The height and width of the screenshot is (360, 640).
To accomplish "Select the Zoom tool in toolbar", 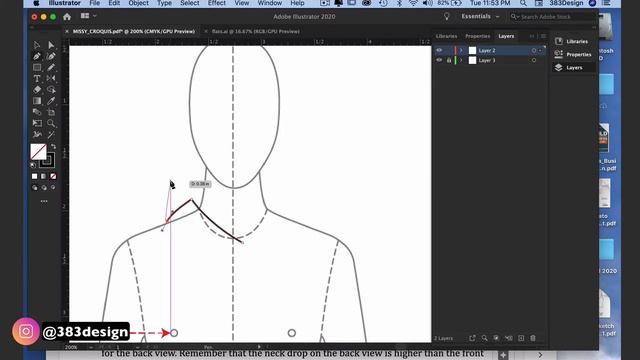I will tap(51, 123).
